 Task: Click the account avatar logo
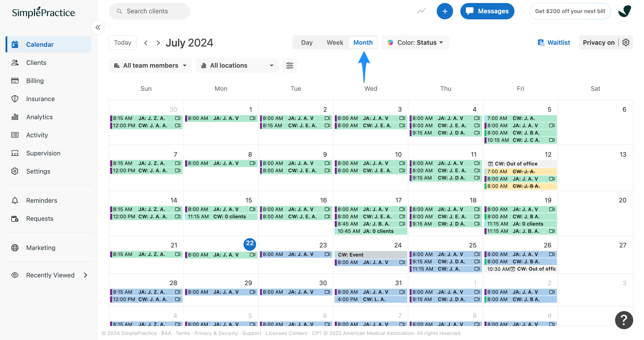[x=625, y=11]
